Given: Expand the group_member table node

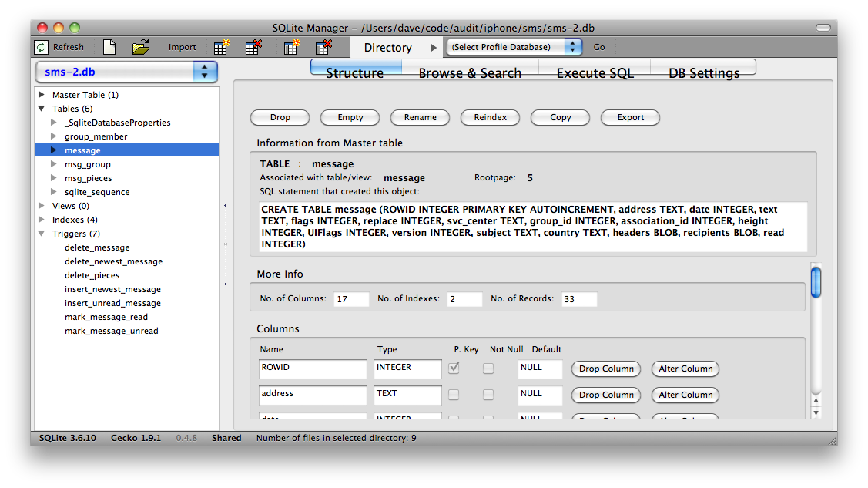Looking at the screenshot, I should click(54, 136).
